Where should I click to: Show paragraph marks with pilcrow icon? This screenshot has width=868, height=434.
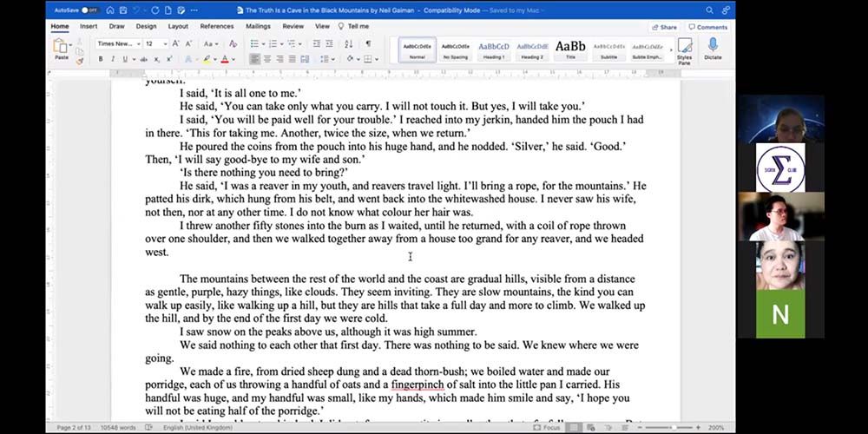tap(368, 43)
